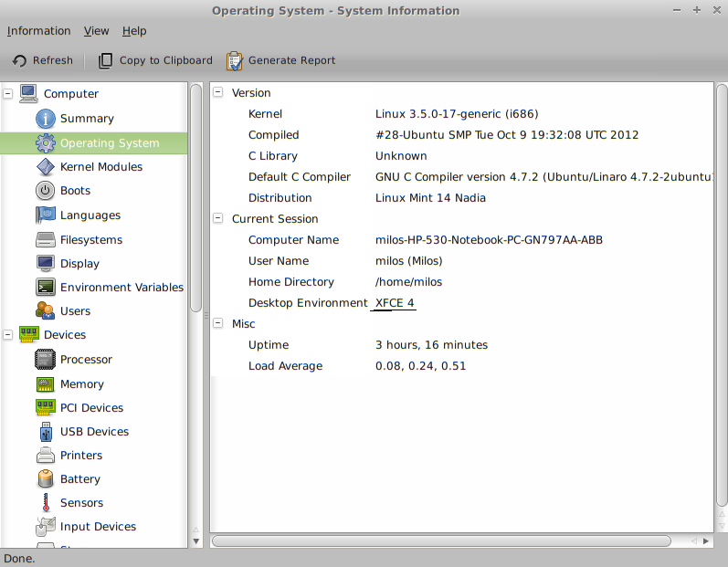The image size is (728, 567).
Task: Collapse the Devices tree node
Action: (8, 335)
